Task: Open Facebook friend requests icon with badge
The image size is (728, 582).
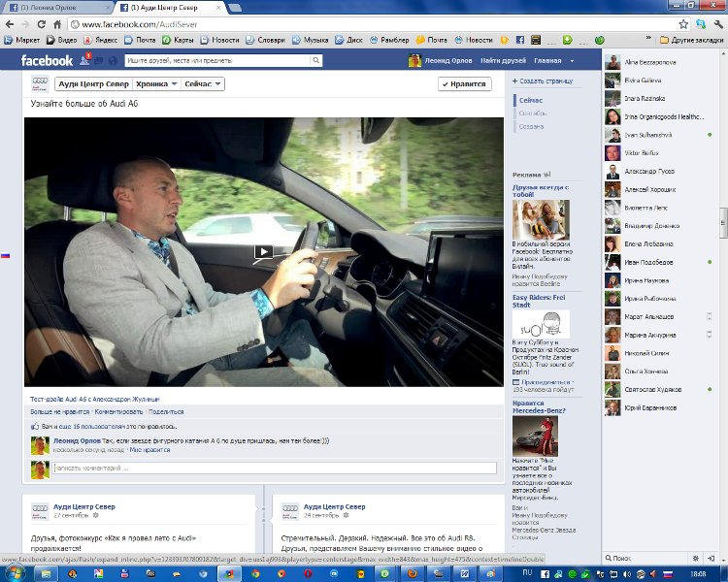Action: tap(85, 60)
